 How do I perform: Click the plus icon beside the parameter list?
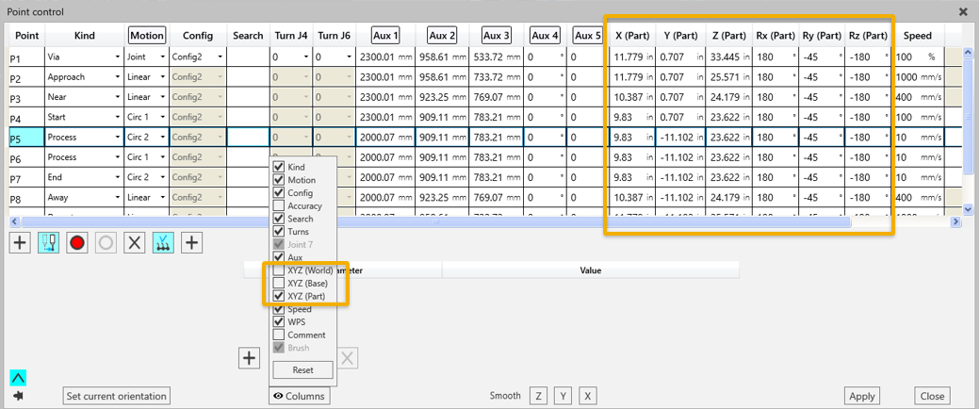(x=249, y=358)
